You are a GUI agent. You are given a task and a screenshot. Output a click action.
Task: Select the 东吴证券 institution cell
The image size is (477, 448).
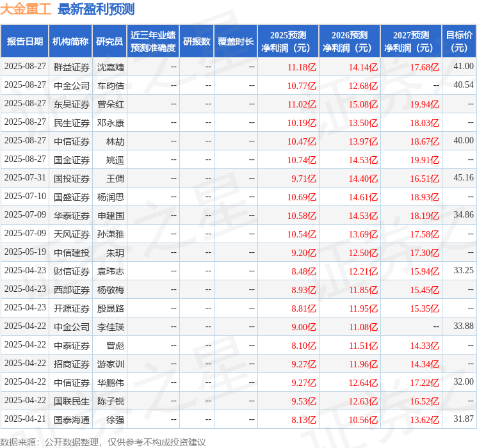(71, 104)
